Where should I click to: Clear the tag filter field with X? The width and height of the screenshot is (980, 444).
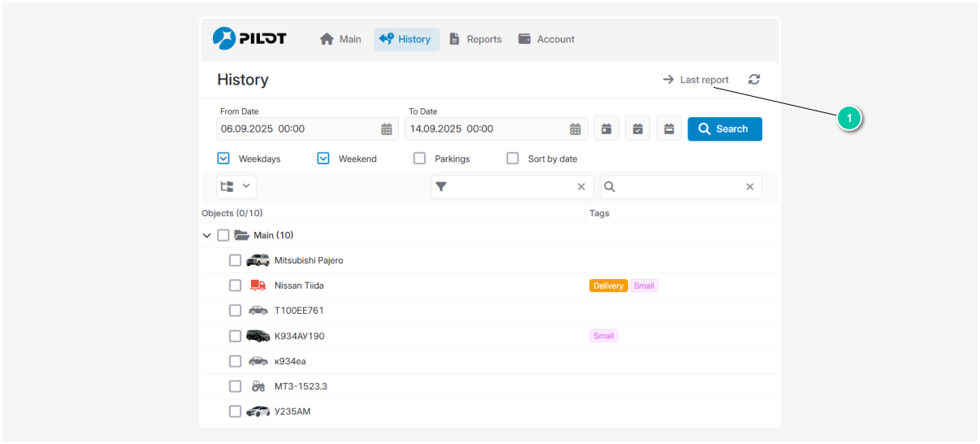click(581, 187)
